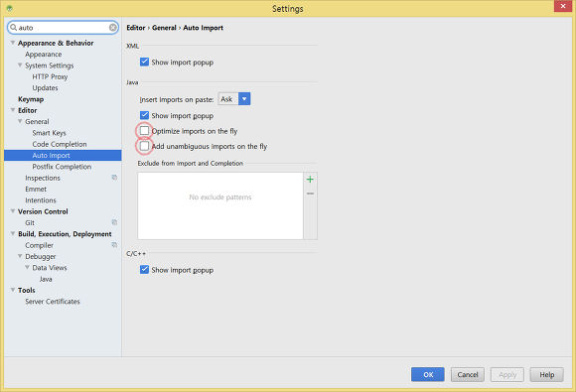Select Java under Data Views
Image resolution: width=576 pixels, height=392 pixels.
46,279
